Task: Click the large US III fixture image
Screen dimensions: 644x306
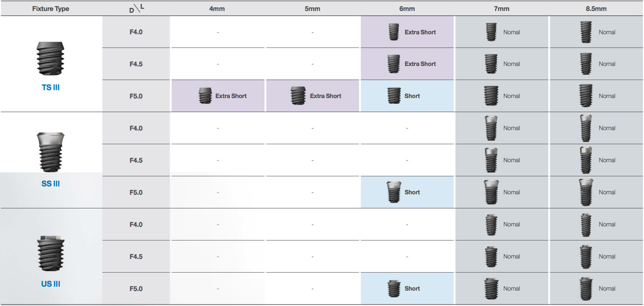Action: (x=51, y=254)
